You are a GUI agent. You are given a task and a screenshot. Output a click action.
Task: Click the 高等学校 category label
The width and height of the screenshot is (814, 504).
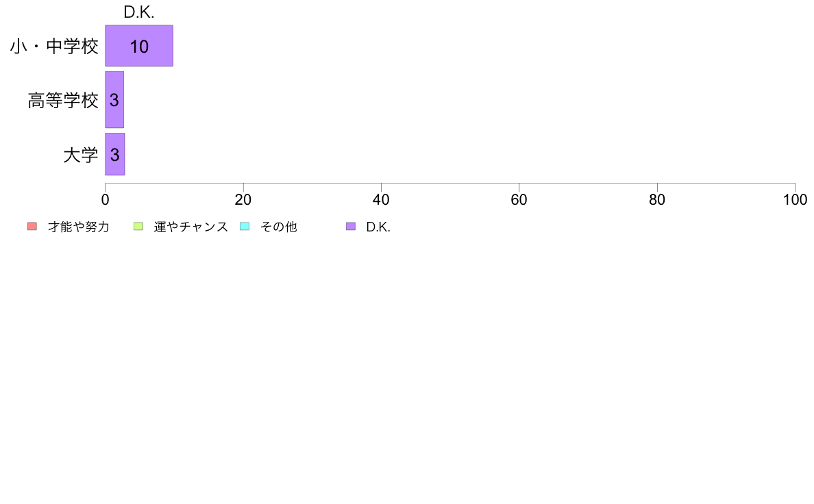63,100
